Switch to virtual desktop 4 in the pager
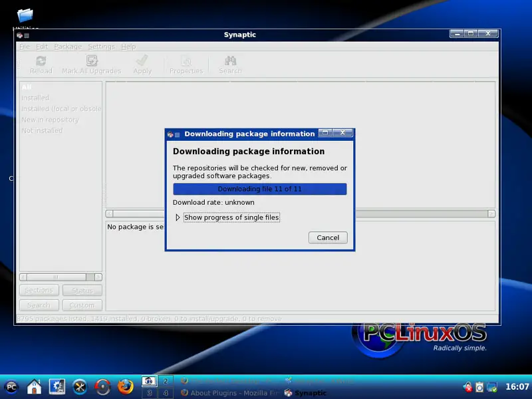The width and height of the screenshot is (532, 399). click(166, 393)
